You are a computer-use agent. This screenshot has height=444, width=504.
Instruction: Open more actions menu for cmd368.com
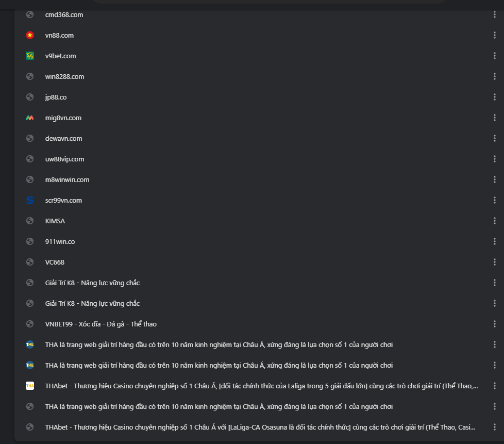coord(494,14)
